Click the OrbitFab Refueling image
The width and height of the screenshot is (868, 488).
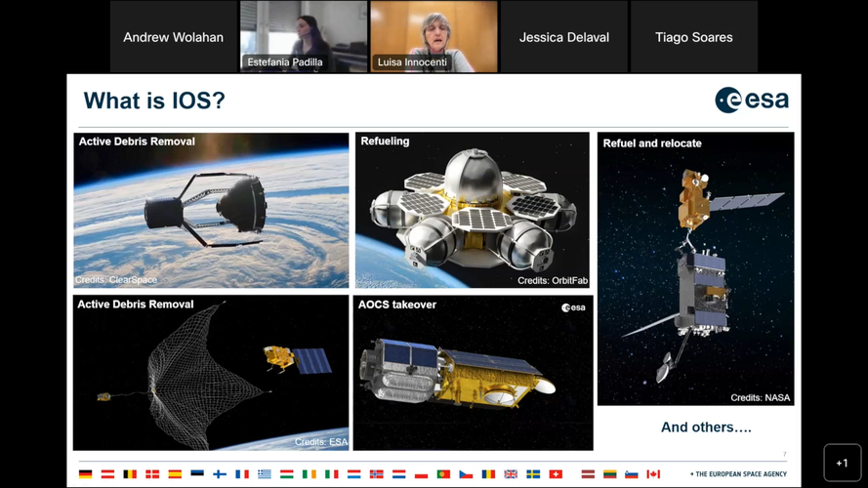[x=473, y=210]
